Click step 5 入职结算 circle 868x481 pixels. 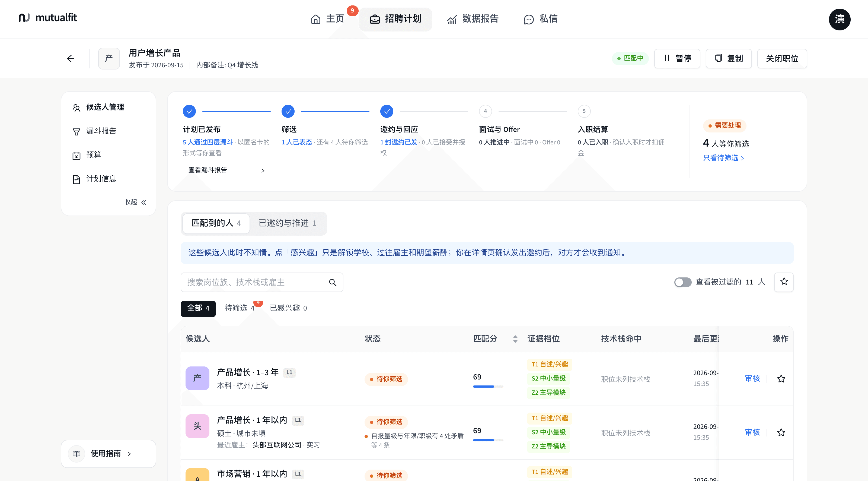click(584, 111)
